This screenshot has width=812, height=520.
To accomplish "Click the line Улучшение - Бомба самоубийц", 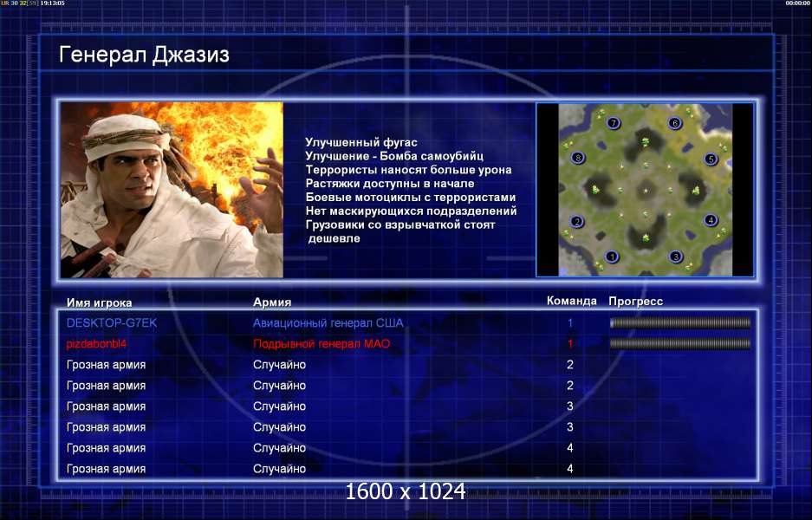I will click(394, 156).
